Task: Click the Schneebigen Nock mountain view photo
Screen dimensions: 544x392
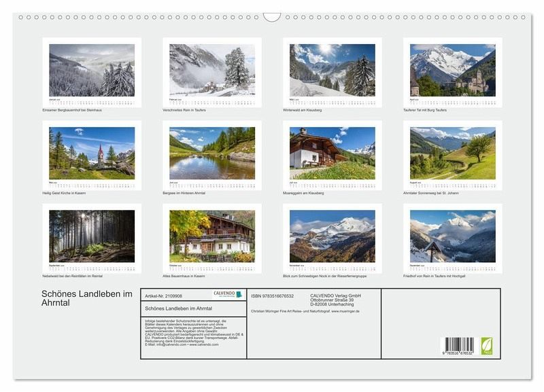Action: pyautogui.click(x=332, y=236)
